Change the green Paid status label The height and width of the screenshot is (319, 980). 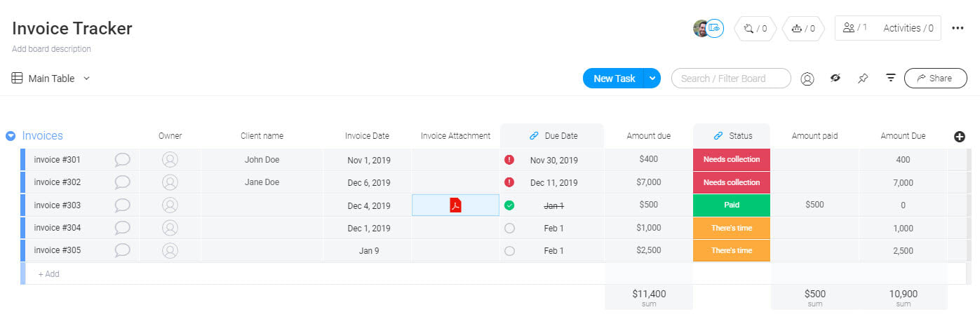[732, 205]
